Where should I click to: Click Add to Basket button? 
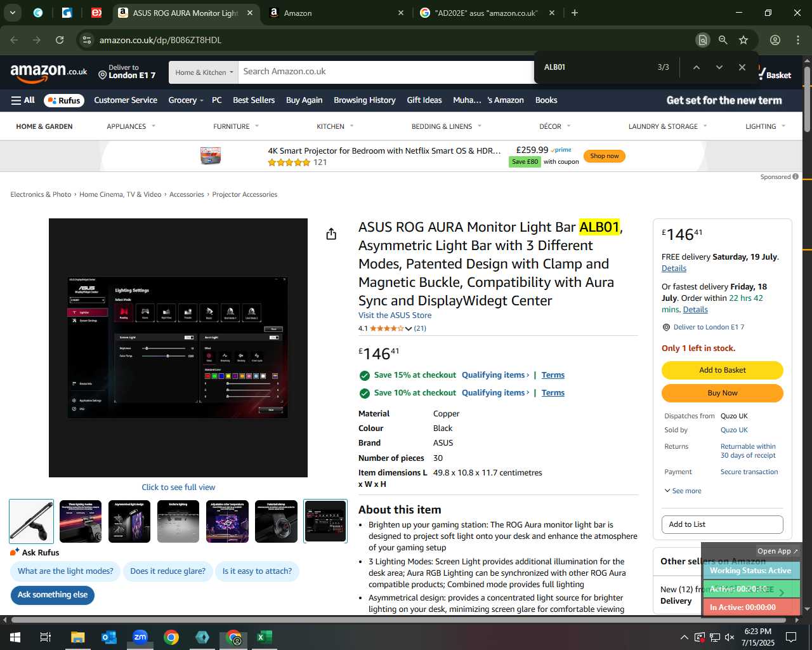(x=722, y=370)
